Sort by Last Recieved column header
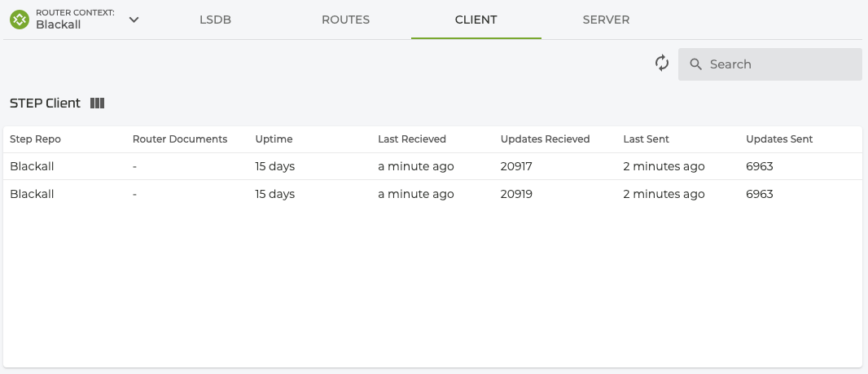Viewport: 868px width, 374px height. pyautogui.click(x=412, y=139)
